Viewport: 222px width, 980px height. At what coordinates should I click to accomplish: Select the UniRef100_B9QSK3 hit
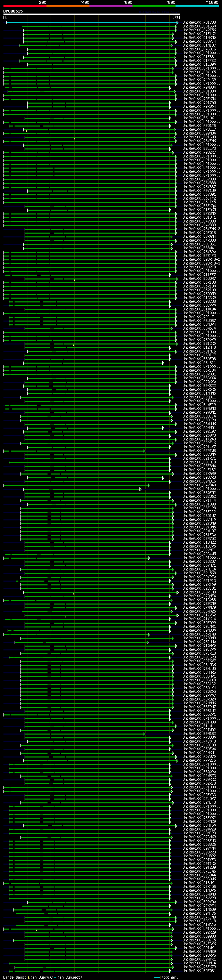199,477
